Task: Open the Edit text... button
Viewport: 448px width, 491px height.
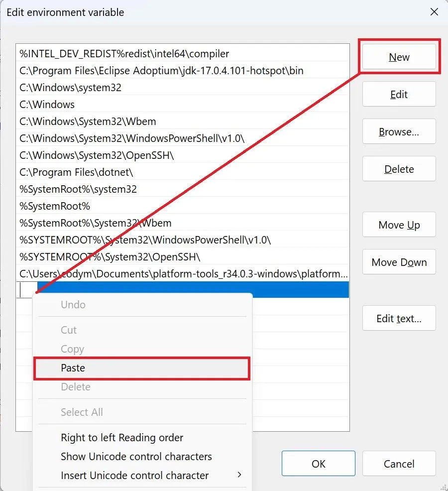Action: pos(399,319)
